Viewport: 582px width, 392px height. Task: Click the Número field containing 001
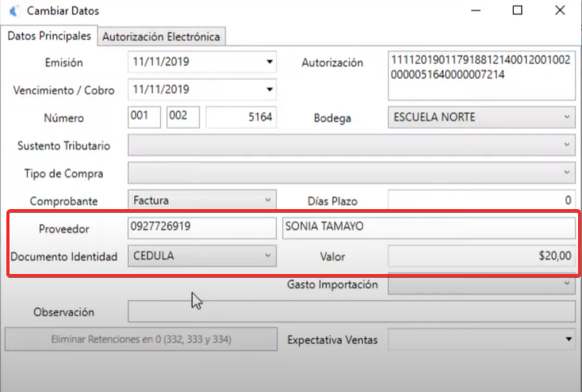[144, 117]
